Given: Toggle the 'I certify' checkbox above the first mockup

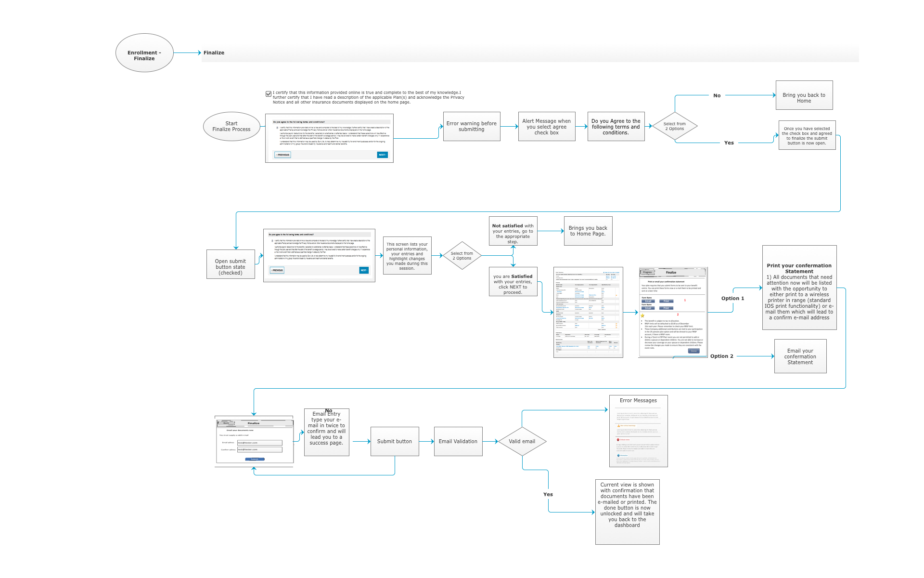Looking at the screenshot, I should [269, 94].
